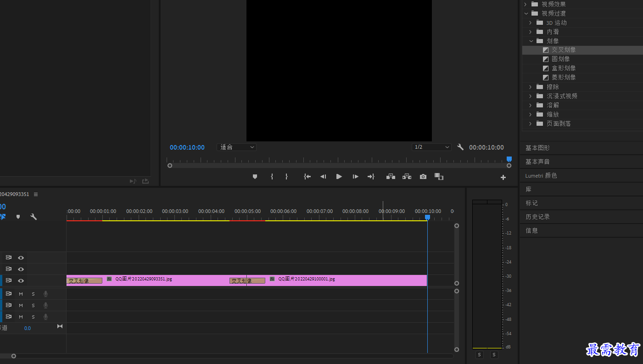This screenshot has height=364, width=643.
Task: Hide the middle video track with its eye
Action: click(x=21, y=269)
